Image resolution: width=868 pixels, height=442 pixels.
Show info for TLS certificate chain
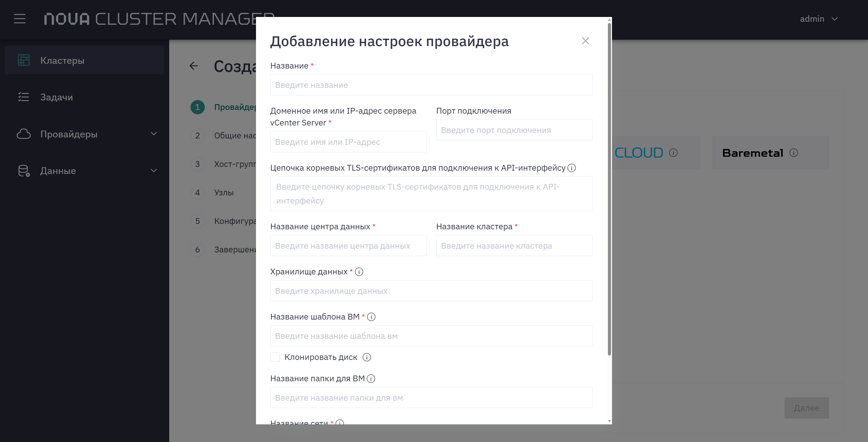(x=572, y=168)
